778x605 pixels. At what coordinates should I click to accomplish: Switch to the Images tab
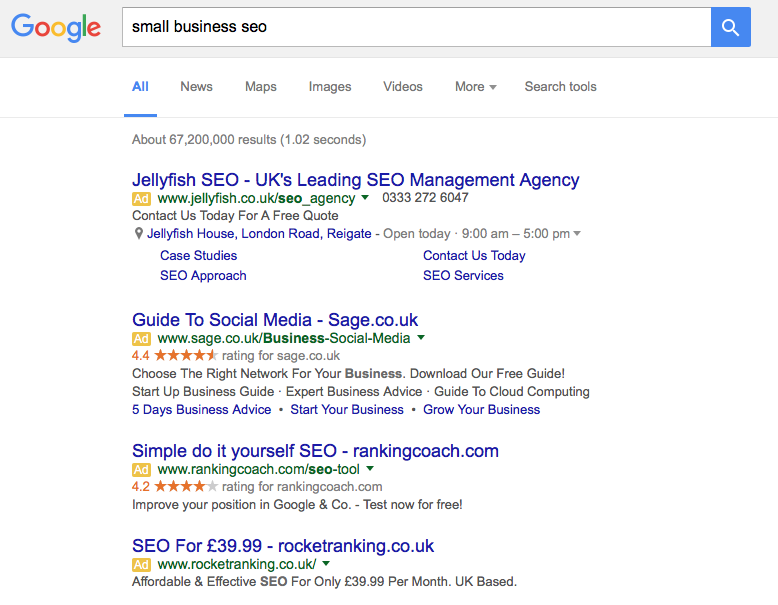pyautogui.click(x=330, y=87)
